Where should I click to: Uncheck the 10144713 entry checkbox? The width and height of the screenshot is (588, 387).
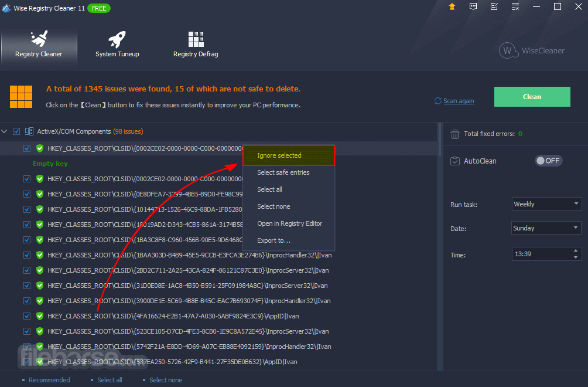click(27, 209)
